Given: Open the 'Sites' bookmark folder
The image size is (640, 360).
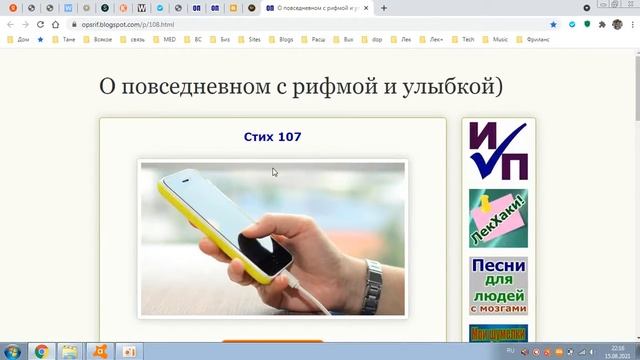Looking at the screenshot, I should (x=249, y=40).
